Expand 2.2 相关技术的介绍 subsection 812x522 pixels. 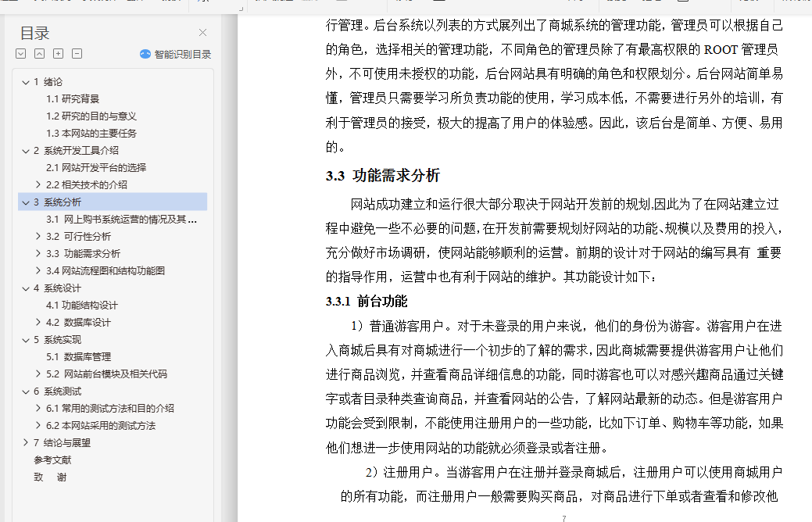(x=38, y=184)
